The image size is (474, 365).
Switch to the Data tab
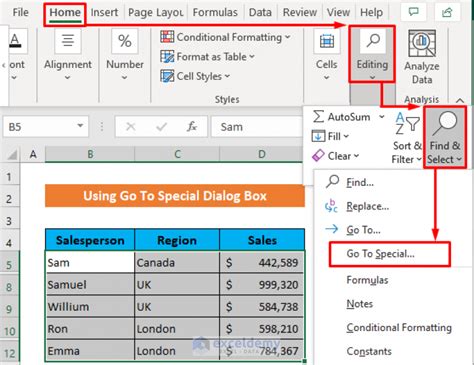tap(260, 12)
